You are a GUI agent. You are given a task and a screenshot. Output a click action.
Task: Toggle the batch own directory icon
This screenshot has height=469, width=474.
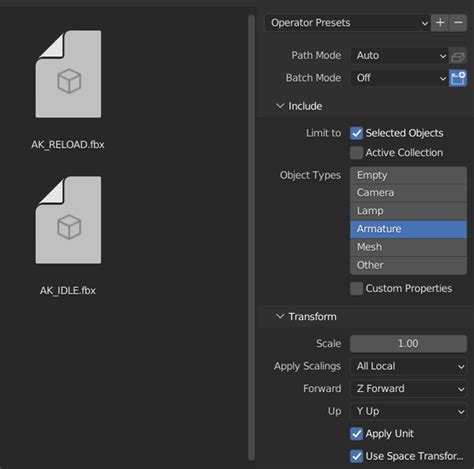click(458, 78)
